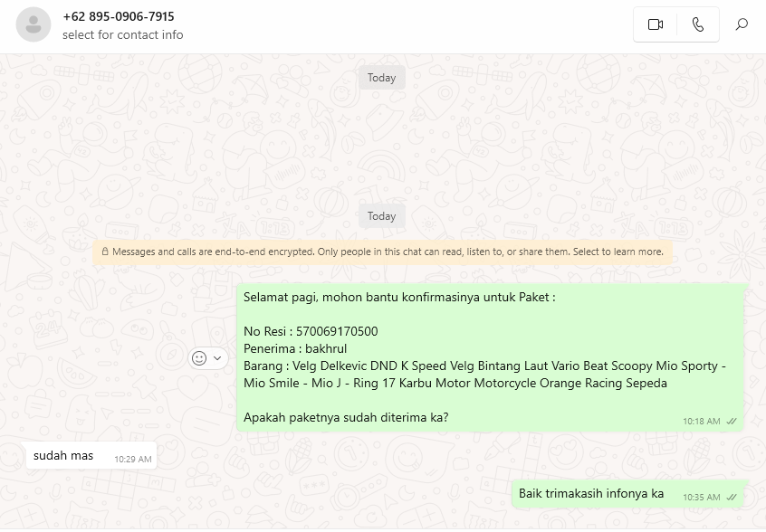Open end-to-end encryption notice to learn more

(x=382, y=252)
